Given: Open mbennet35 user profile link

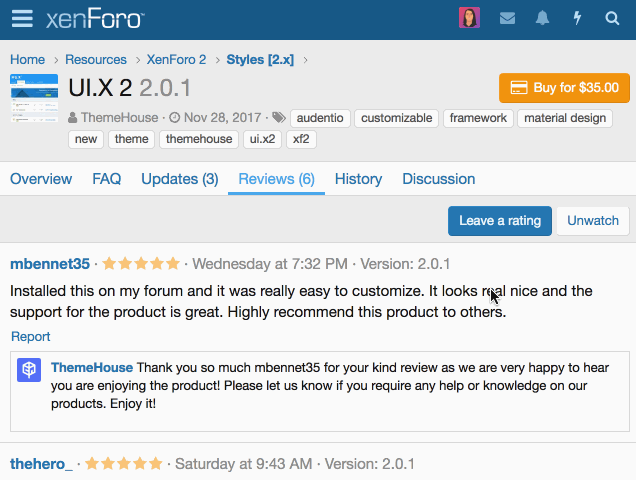Looking at the screenshot, I should coord(50,264).
